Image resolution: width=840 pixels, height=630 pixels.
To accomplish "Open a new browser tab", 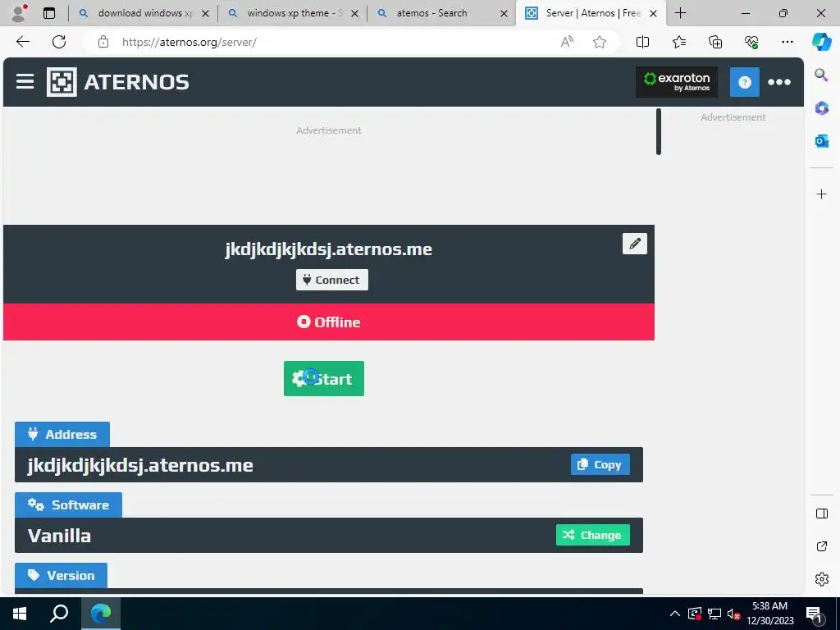I will click(x=680, y=13).
